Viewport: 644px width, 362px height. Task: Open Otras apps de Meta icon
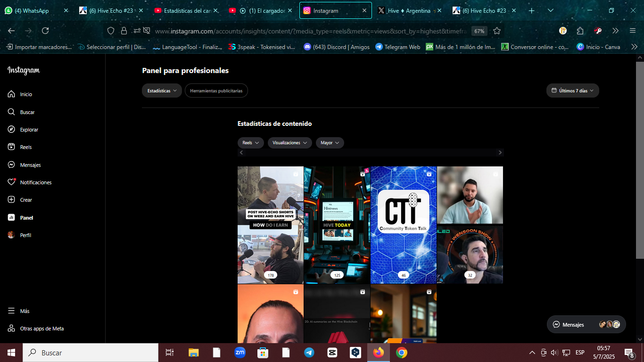[11, 329]
